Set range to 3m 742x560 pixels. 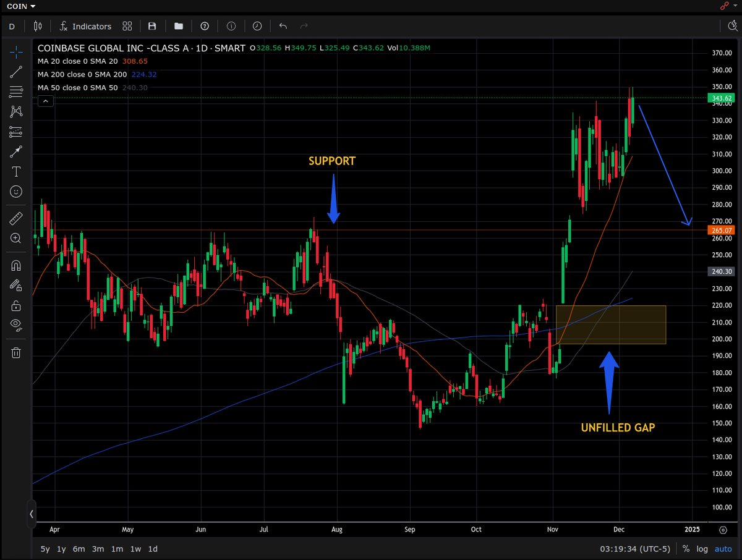pyautogui.click(x=98, y=548)
